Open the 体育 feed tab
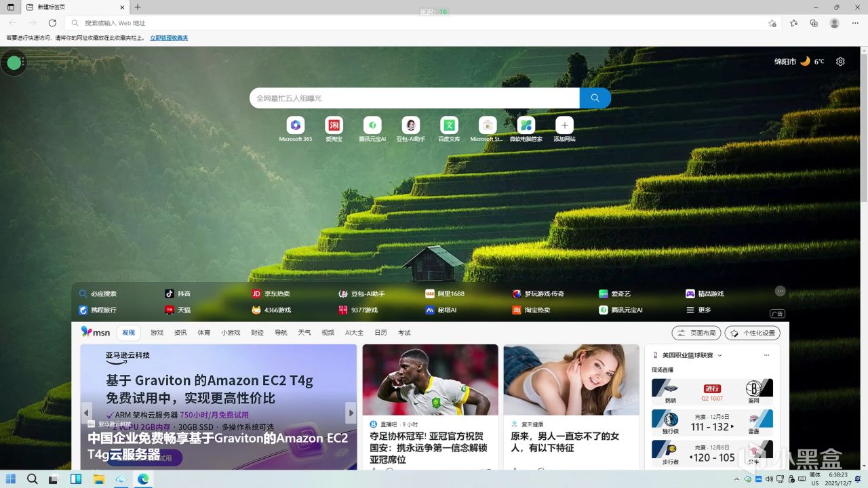The width and height of the screenshot is (868, 488). 204,333
